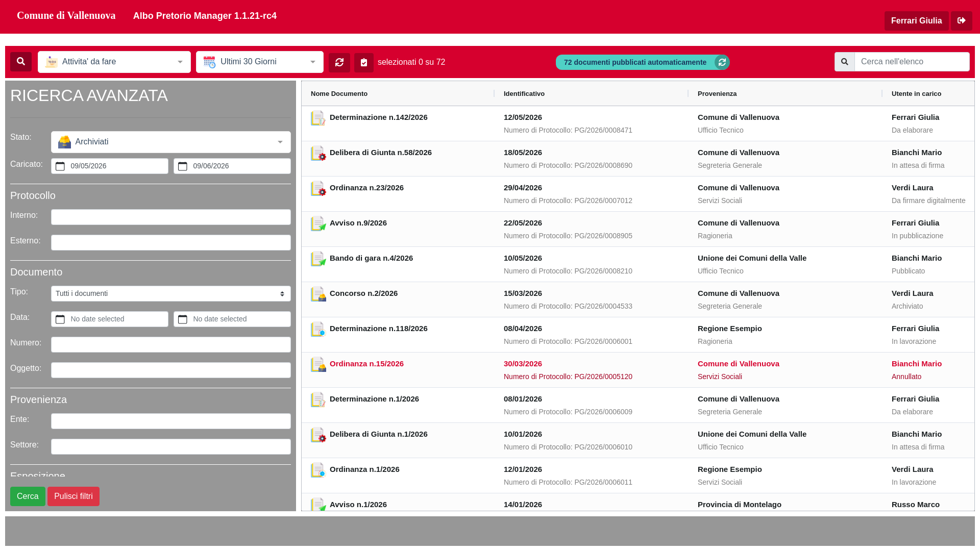Screen dimensions: 980x551
Task: Sort by Identificativo column header
Action: click(524, 93)
